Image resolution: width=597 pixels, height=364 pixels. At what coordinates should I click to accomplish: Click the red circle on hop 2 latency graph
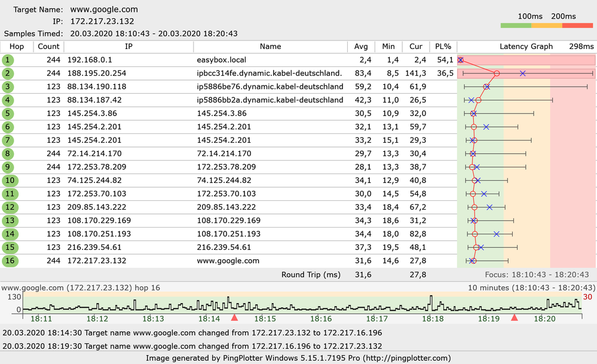pyautogui.click(x=497, y=73)
